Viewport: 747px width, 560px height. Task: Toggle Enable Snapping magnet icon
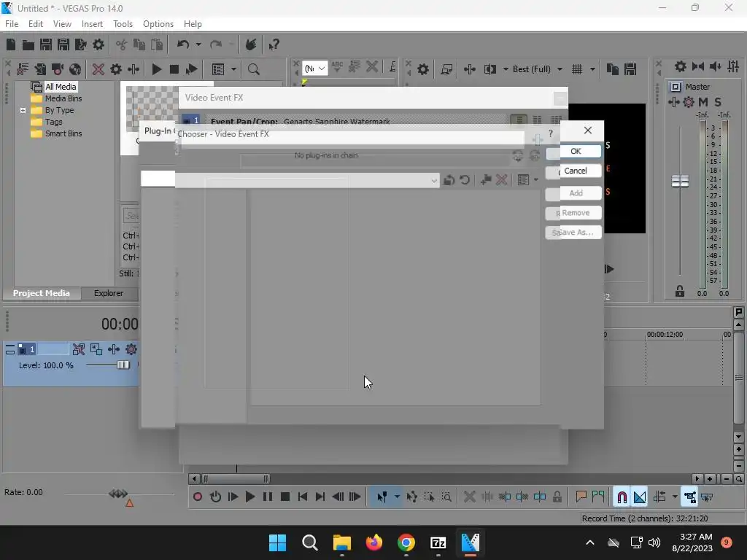622,497
